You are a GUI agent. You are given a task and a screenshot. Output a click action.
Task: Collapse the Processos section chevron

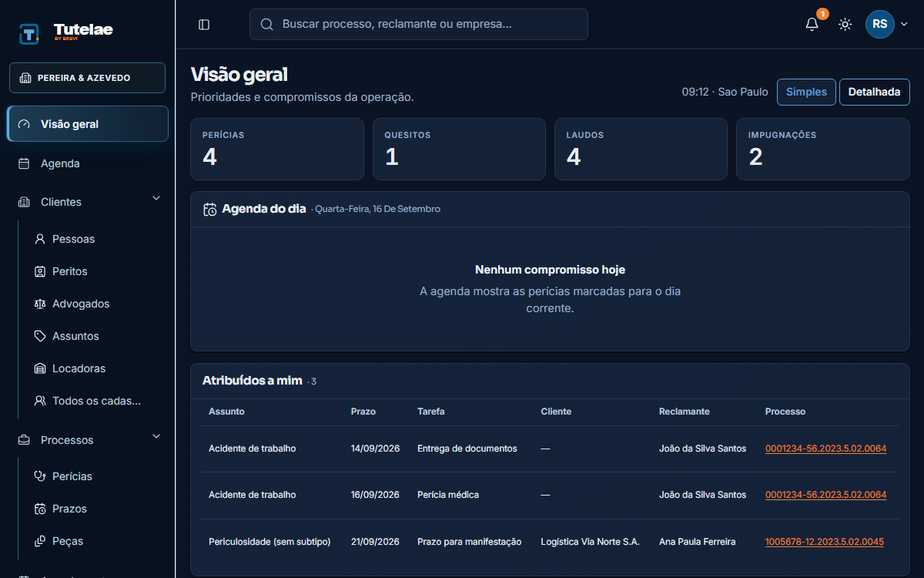point(156,437)
